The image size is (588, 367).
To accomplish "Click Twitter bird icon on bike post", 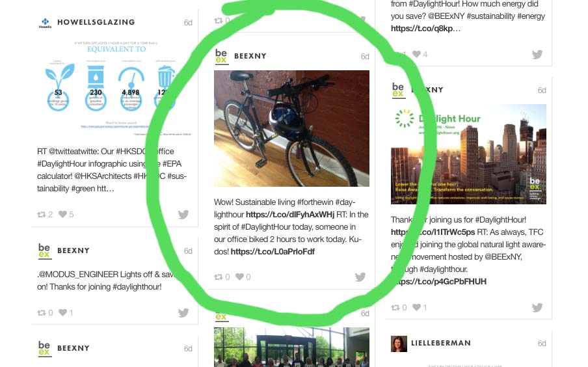I will point(360,277).
